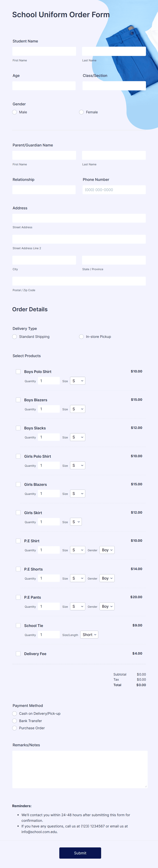Click the Submit button

tap(80, 853)
